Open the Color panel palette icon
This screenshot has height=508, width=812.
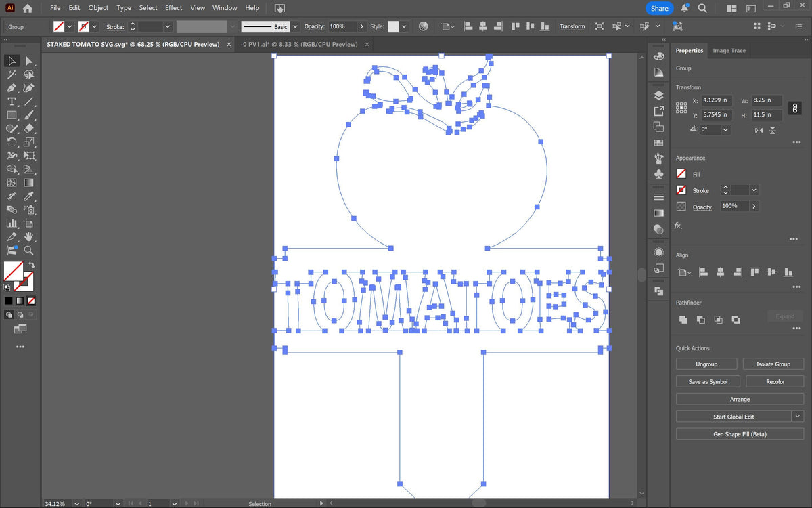(x=659, y=56)
